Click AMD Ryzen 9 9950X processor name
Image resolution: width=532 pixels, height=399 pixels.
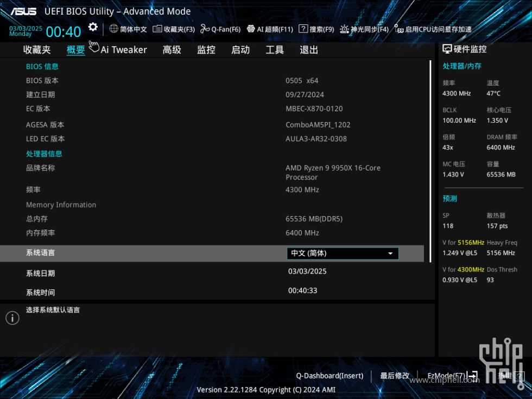pyautogui.click(x=333, y=173)
